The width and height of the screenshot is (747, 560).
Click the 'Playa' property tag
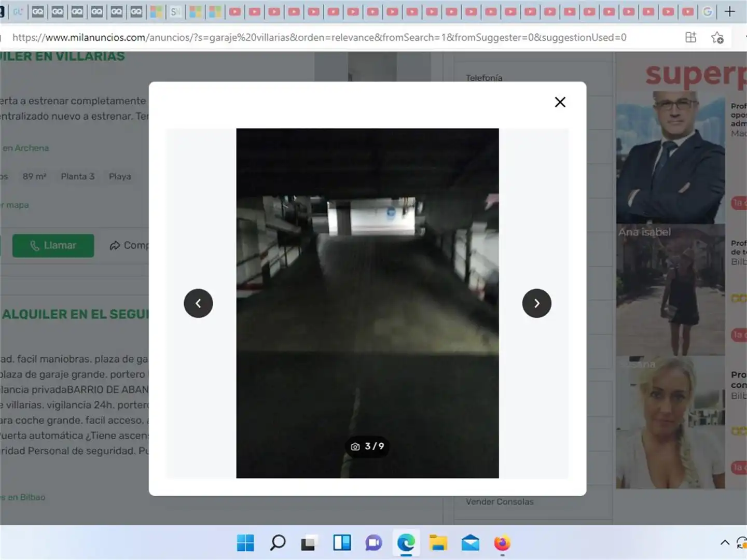120,176
